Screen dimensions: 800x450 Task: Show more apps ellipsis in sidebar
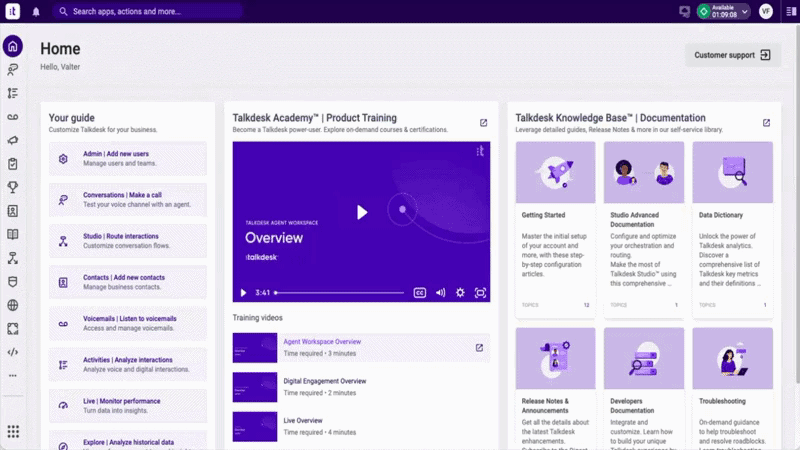click(13, 376)
